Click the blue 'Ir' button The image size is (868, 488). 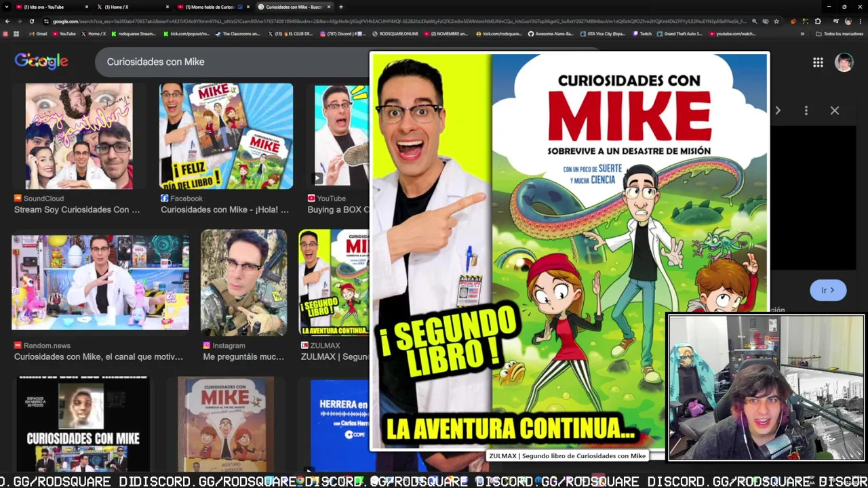coord(828,290)
